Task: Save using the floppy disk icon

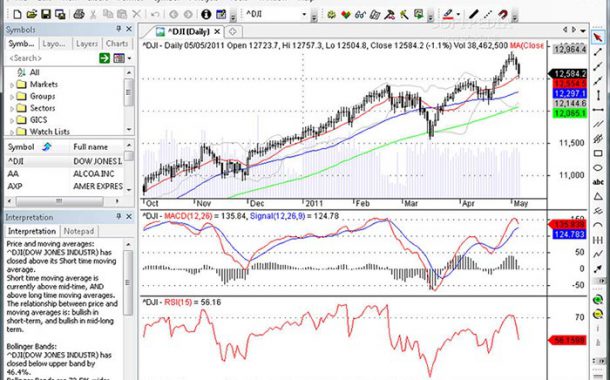Action: [x=46, y=15]
